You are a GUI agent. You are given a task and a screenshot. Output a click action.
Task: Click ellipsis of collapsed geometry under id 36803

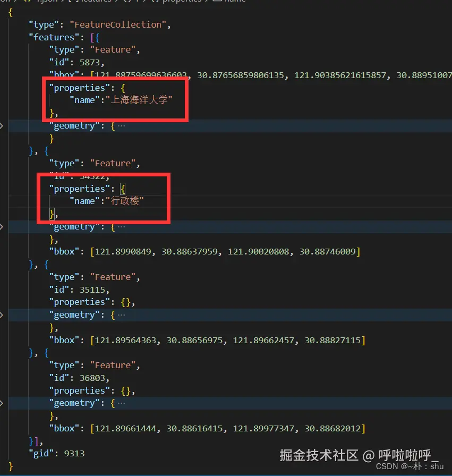click(121, 403)
